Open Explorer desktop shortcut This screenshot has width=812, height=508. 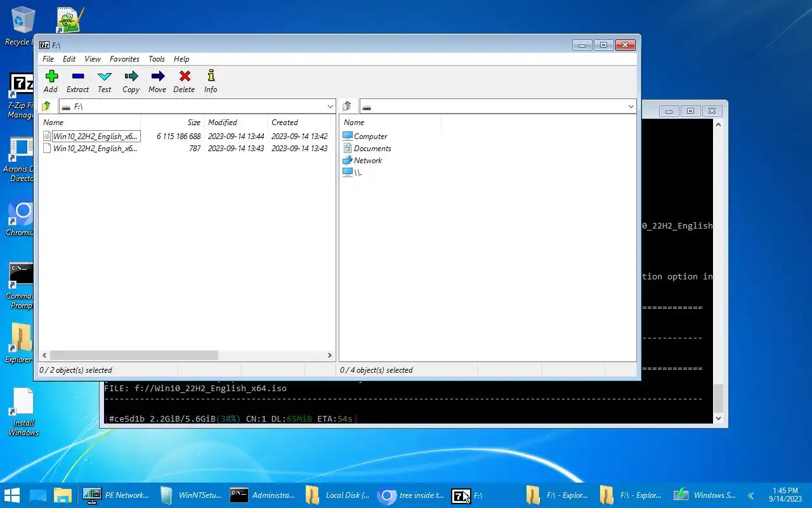tap(20, 344)
